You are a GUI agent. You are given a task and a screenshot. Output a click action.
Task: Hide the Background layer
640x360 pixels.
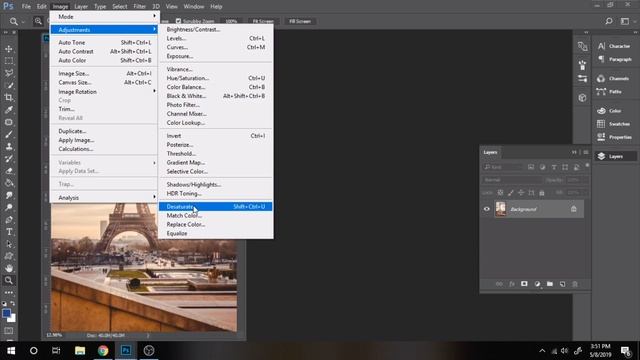pyautogui.click(x=487, y=209)
